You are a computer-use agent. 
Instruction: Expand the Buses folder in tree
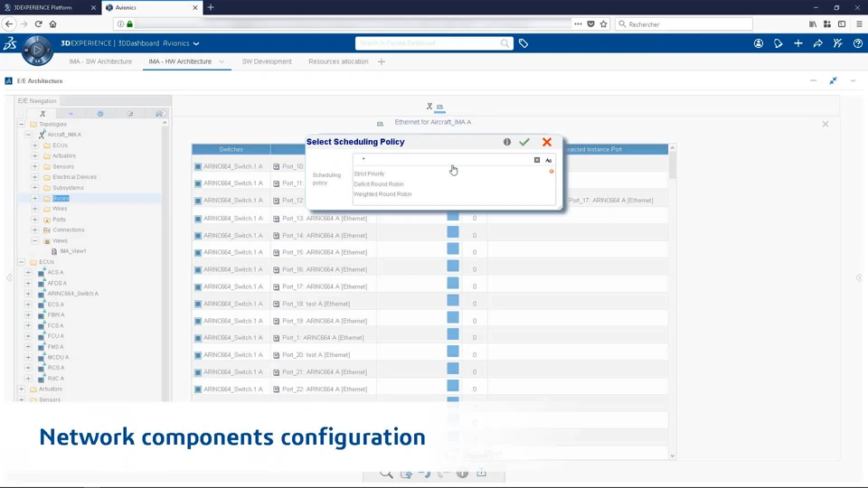[x=35, y=198]
